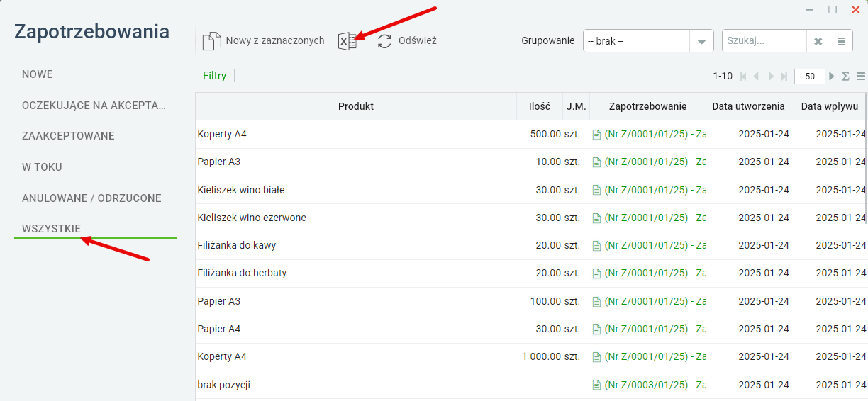
Task: Click the 1-10 record range text
Action: [x=723, y=76]
